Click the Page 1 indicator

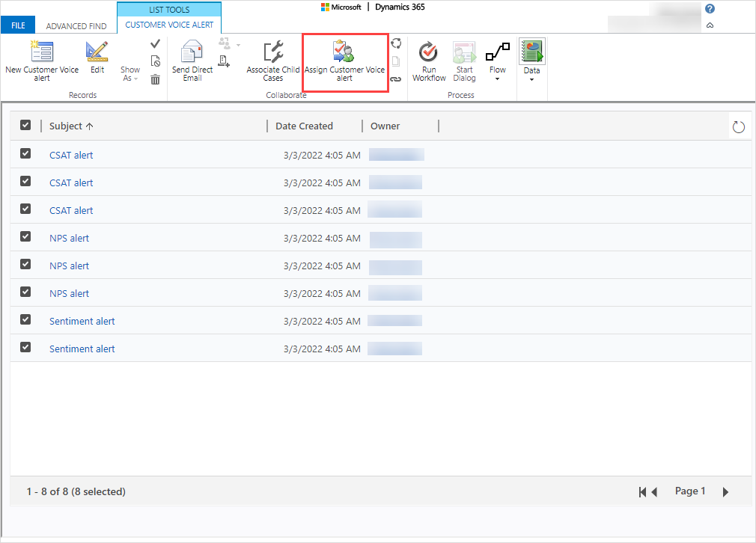(690, 491)
